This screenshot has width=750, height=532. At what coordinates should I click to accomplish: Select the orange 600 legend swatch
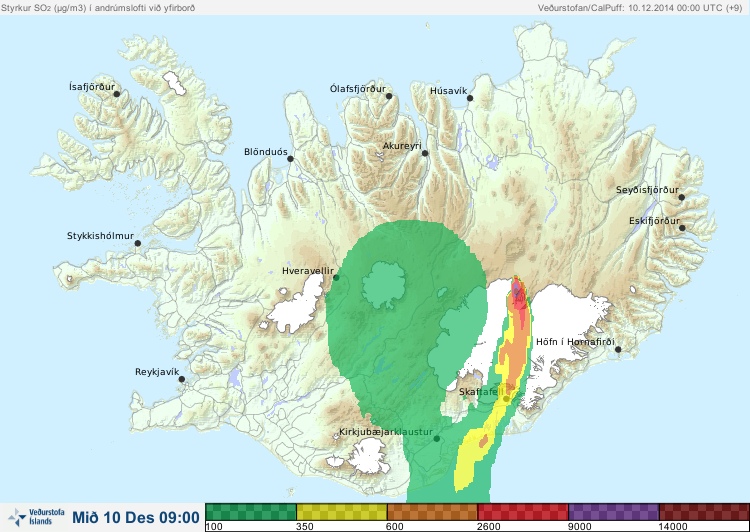[432, 512]
